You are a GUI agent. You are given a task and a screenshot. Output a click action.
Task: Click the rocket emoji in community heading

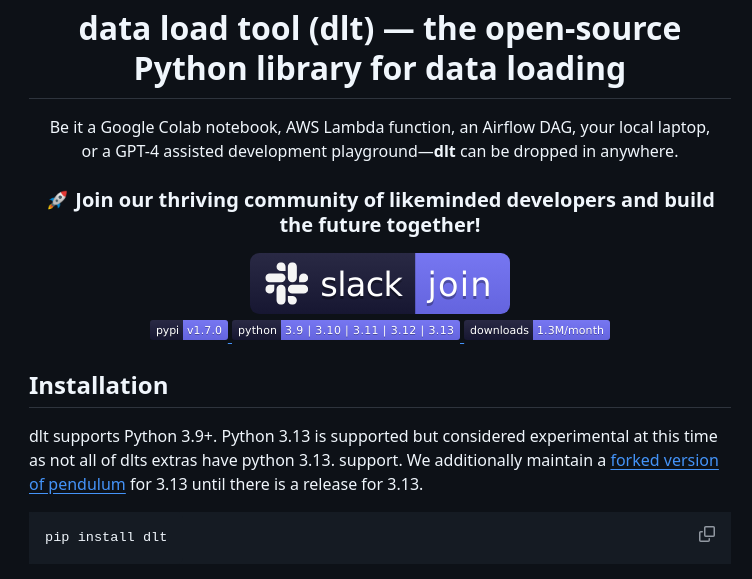point(57,200)
